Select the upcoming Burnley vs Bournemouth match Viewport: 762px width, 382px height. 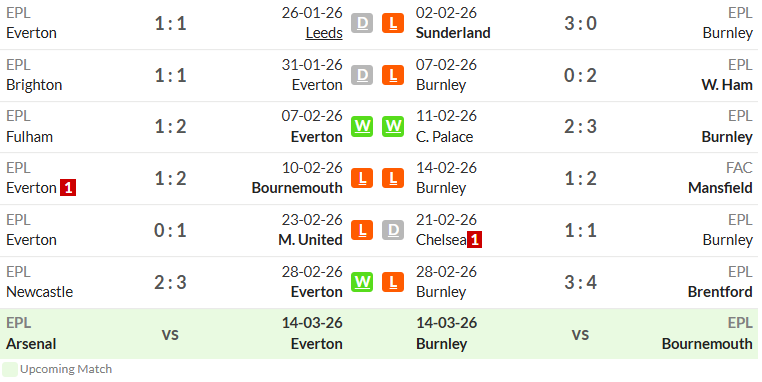click(x=569, y=334)
